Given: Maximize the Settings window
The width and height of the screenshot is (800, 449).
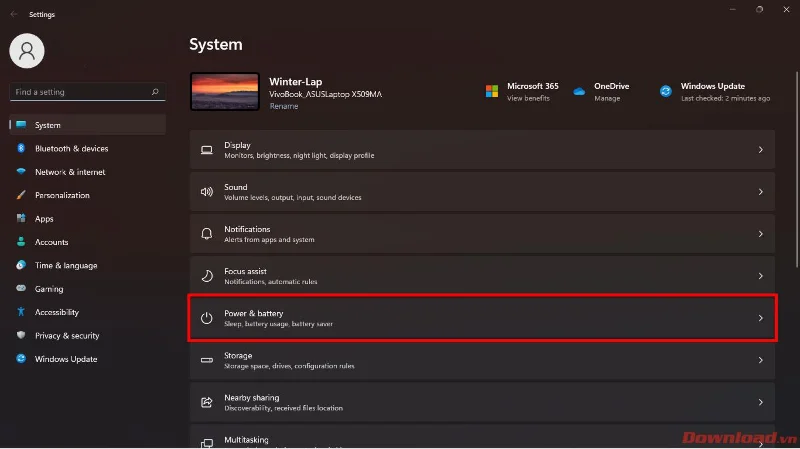Looking at the screenshot, I should click(x=759, y=9).
